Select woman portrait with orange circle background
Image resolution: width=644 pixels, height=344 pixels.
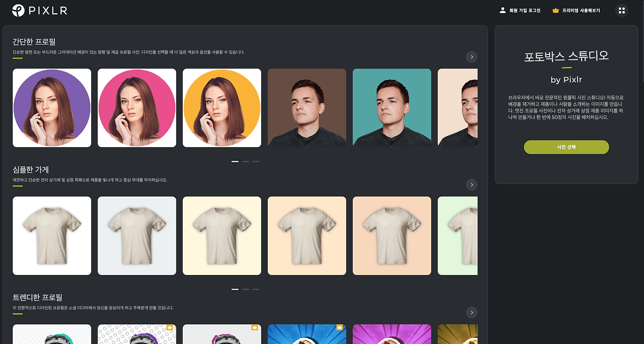pyautogui.click(x=222, y=108)
